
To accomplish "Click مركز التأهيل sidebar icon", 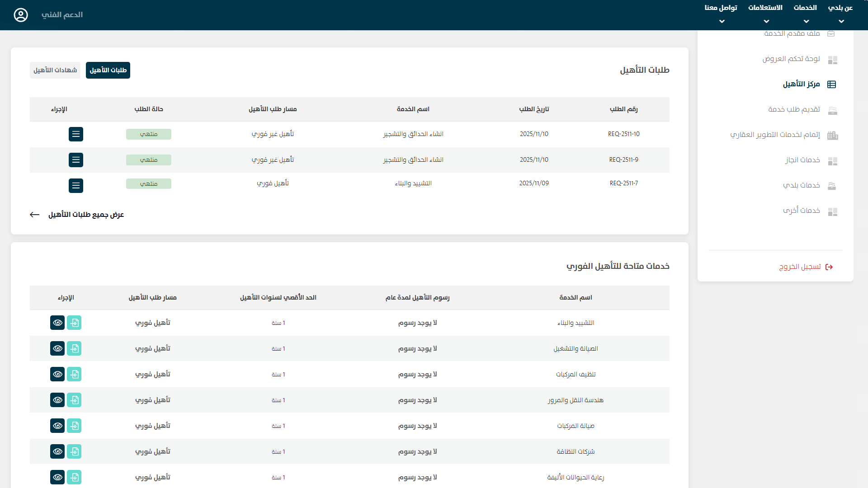I will click(831, 84).
